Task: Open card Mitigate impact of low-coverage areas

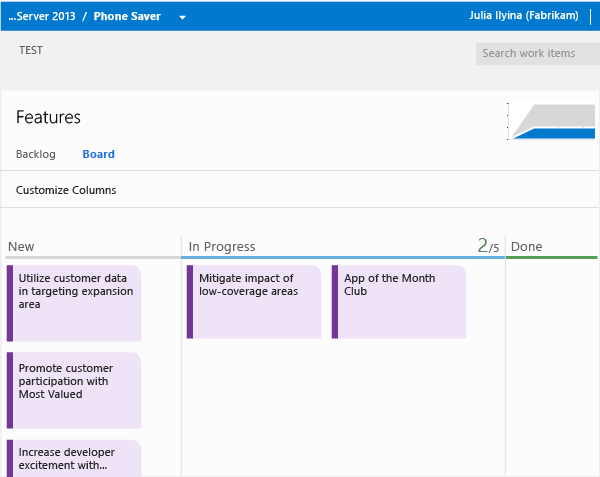Action: click(254, 302)
